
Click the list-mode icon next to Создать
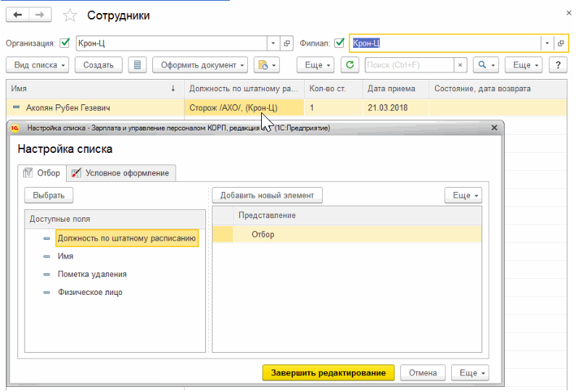pyautogui.click(x=138, y=65)
